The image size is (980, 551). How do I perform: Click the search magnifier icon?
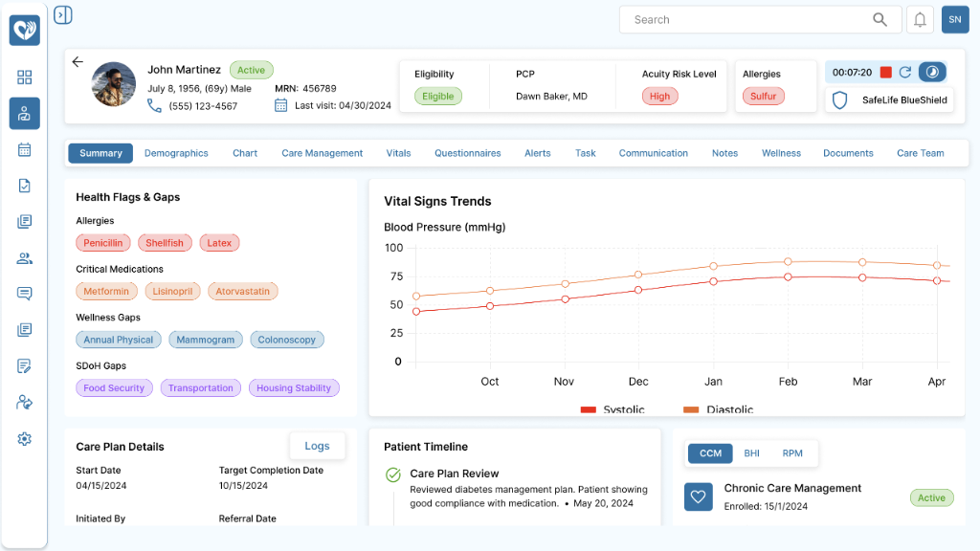880,20
